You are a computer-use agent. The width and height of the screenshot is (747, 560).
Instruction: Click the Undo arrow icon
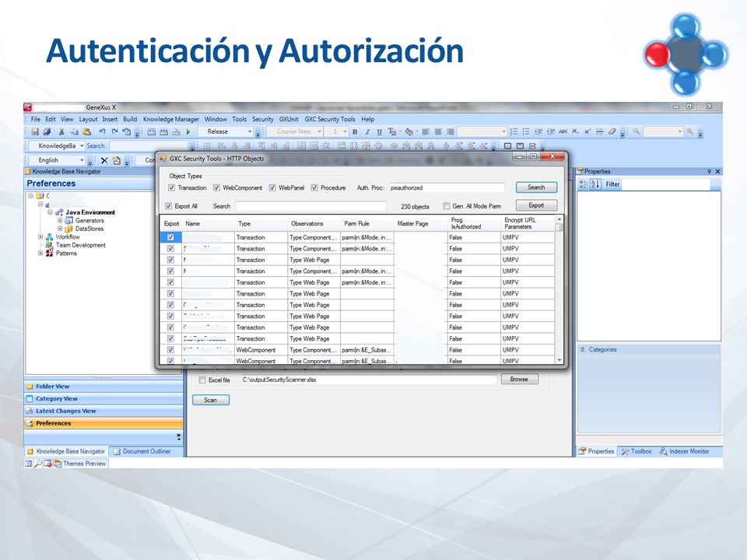102,131
